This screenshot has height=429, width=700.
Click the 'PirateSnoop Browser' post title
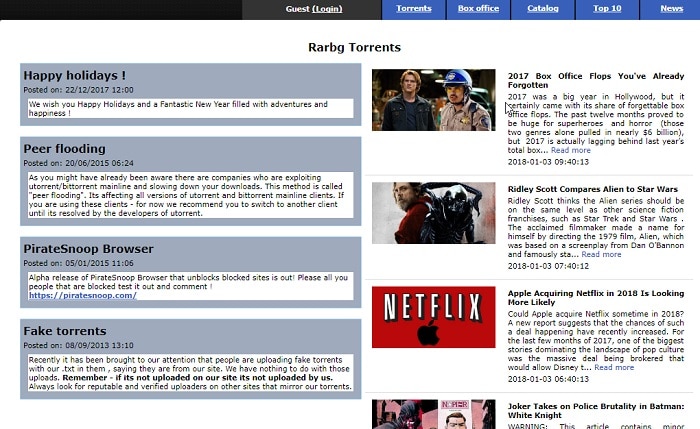click(x=88, y=249)
